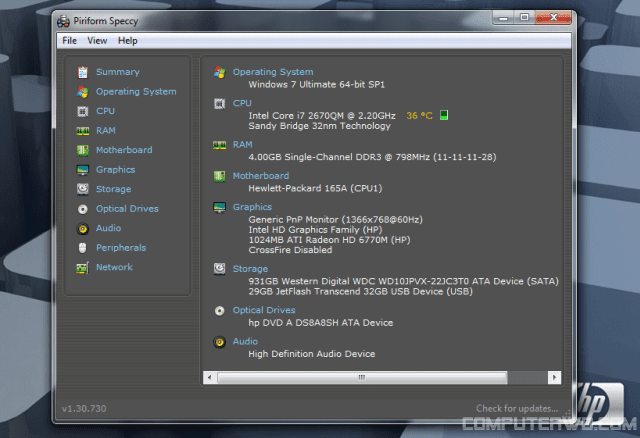Click the Graphics monitor icon in summary pane
Screen dimensions: 640x438
coord(220,207)
